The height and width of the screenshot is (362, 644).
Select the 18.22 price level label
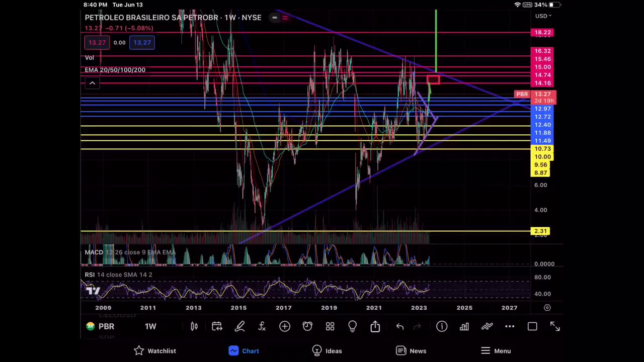click(542, 33)
